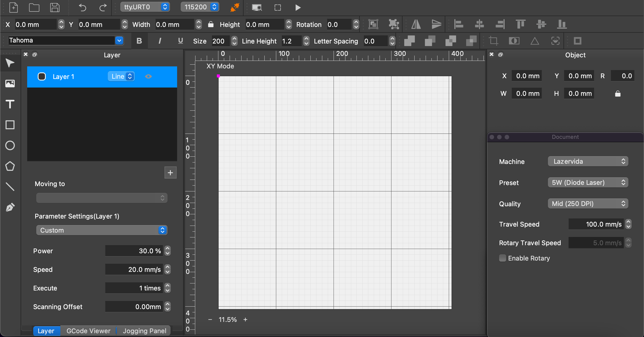Start the job with the play button
The height and width of the screenshot is (337, 644).
click(298, 7)
